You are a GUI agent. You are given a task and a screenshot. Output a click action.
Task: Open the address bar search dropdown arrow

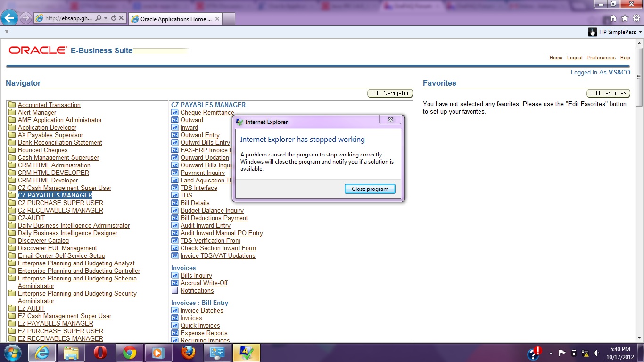click(106, 18)
